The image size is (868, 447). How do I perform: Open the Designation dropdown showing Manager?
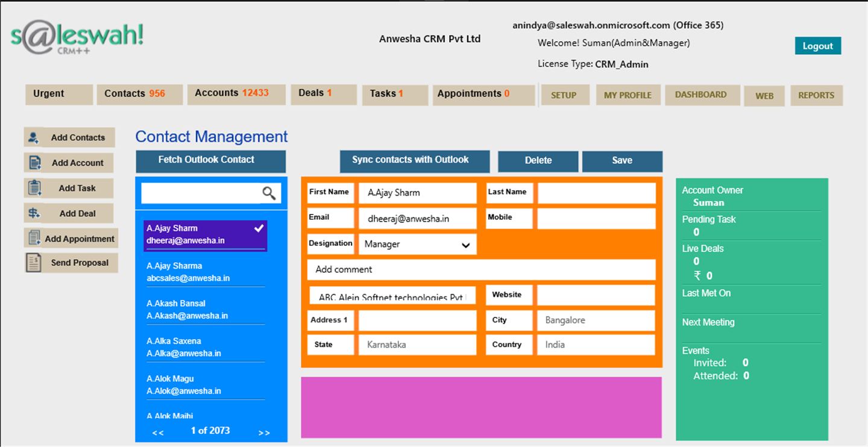pos(418,245)
